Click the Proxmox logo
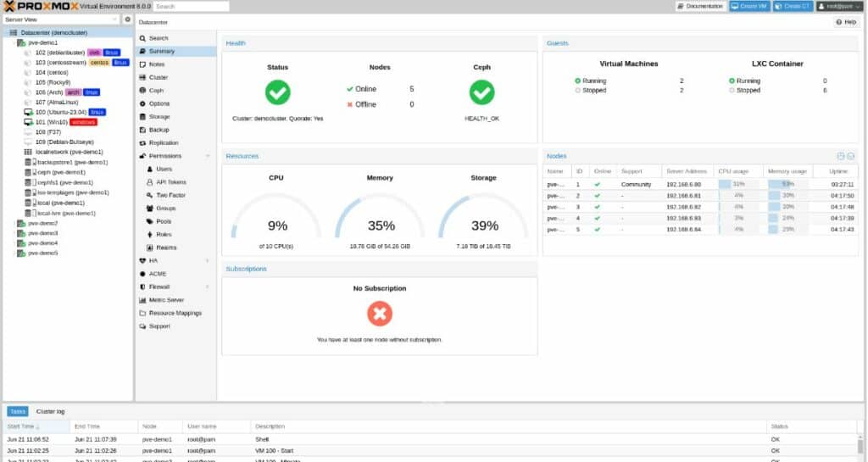868x462 pixels. (x=41, y=6)
